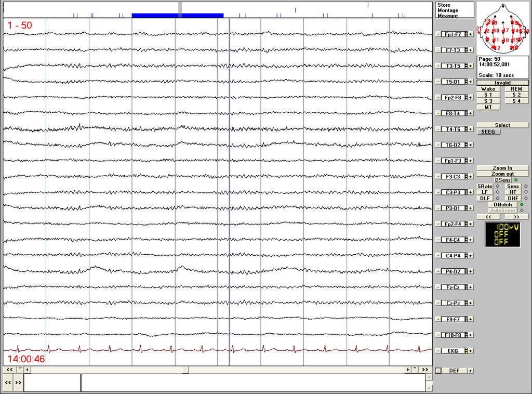Viewport: 532px width, 394px height.
Task: Click the plus button beside T6-O2
Action: point(471,145)
